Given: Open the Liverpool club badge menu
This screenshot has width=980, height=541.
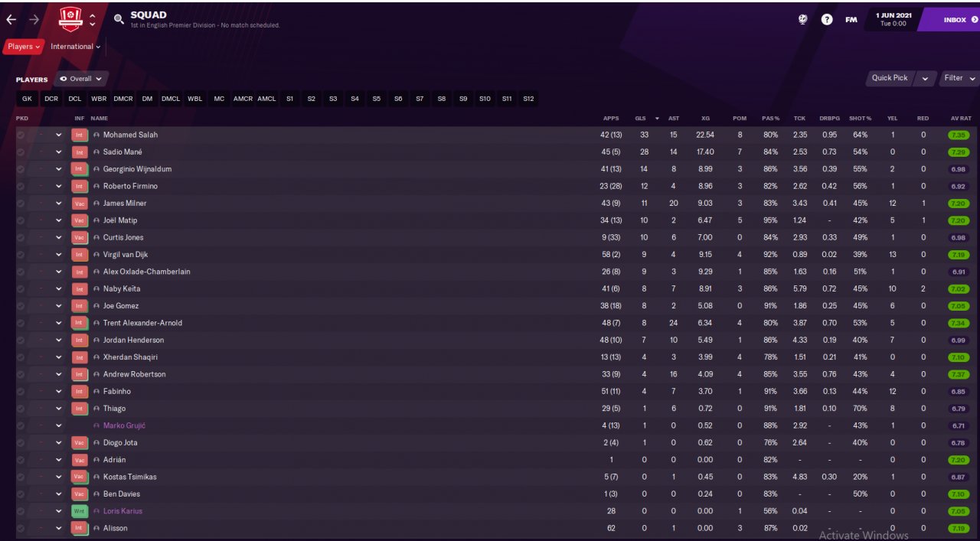Looking at the screenshot, I should [x=70, y=20].
